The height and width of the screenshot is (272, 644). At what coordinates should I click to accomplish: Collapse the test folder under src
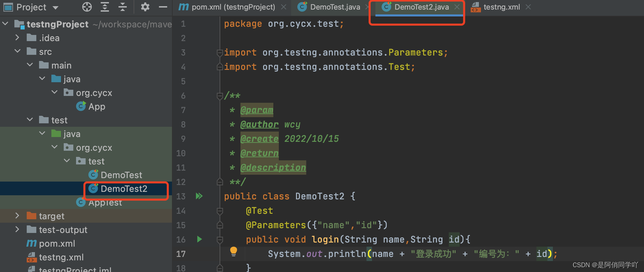click(30, 120)
